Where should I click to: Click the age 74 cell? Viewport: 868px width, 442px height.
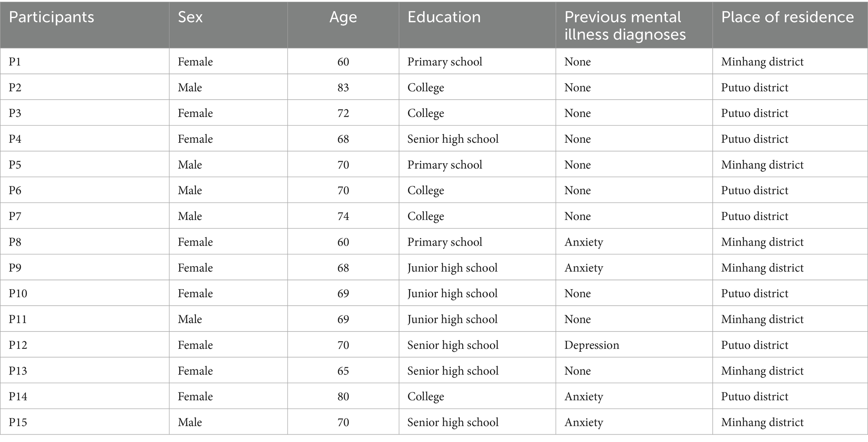point(343,216)
